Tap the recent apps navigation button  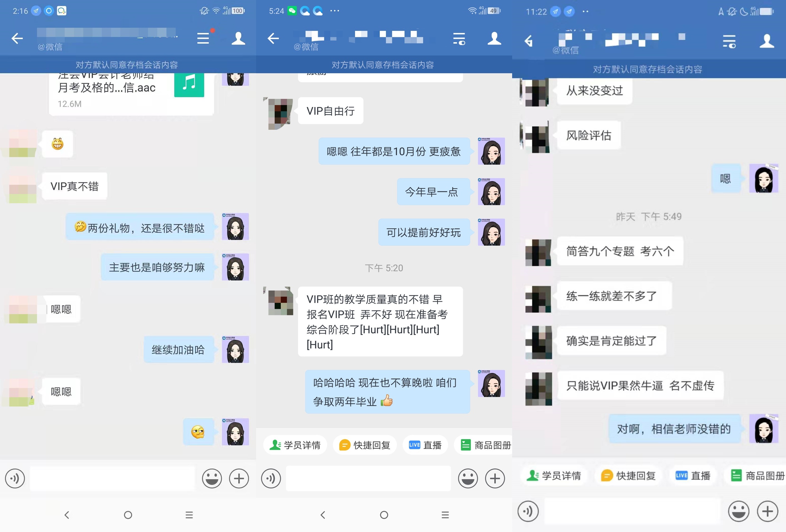pos(189,515)
